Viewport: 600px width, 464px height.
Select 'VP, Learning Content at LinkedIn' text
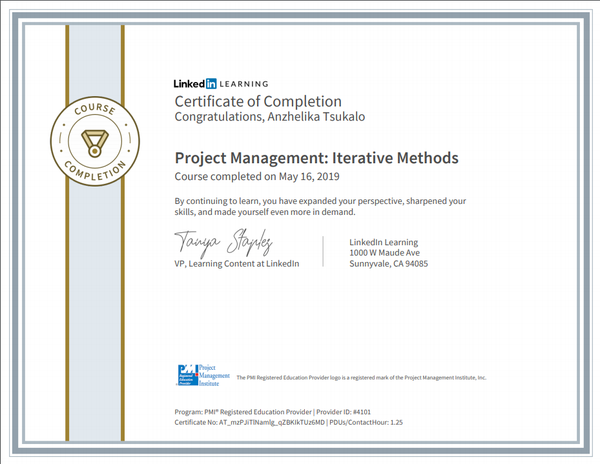[x=237, y=264]
